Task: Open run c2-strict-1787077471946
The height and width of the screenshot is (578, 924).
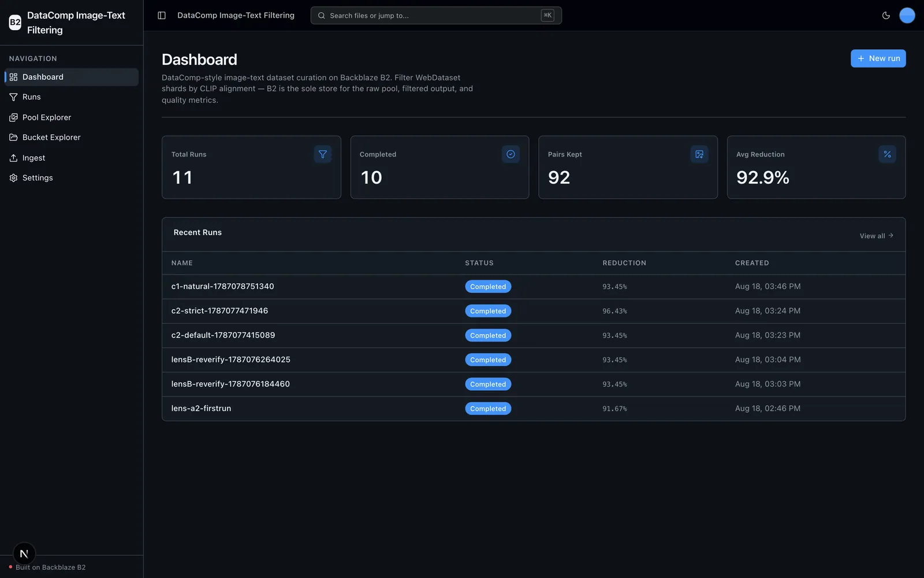Action: 219,311
